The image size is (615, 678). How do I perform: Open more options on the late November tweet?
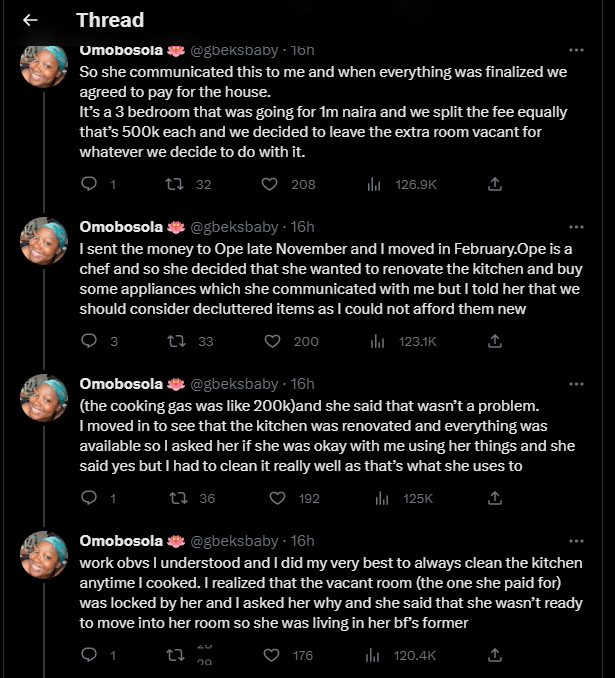[x=576, y=227]
